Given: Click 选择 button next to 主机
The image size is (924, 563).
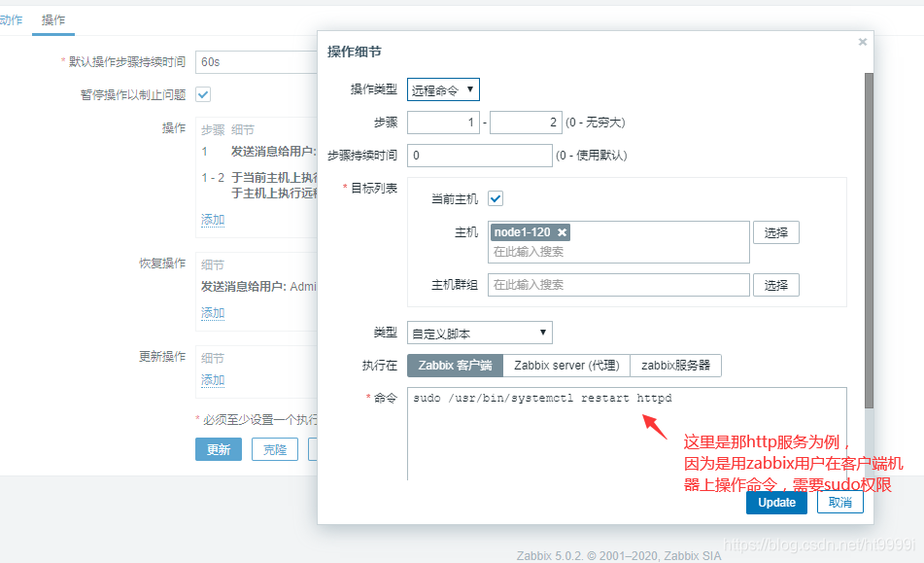Looking at the screenshot, I should click(776, 232).
